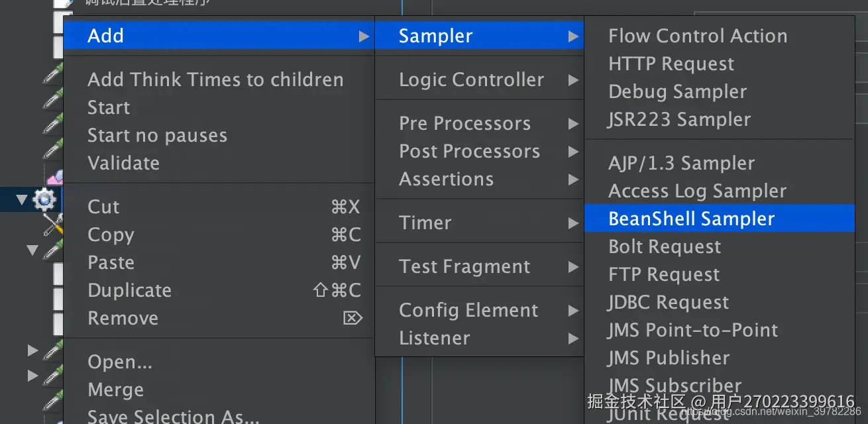Open the Post Processors submenu
This screenshot has width=868, height=424.
(x=469, y=152)
